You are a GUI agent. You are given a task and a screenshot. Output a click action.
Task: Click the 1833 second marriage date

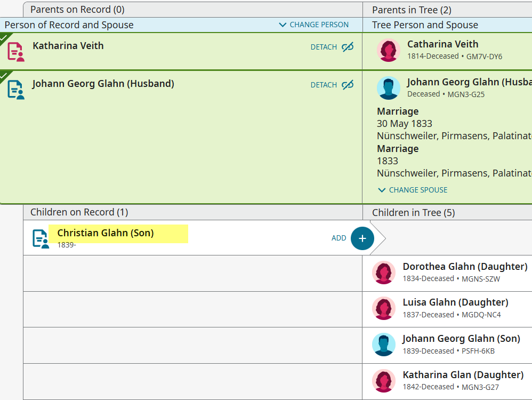pos(388,161)
